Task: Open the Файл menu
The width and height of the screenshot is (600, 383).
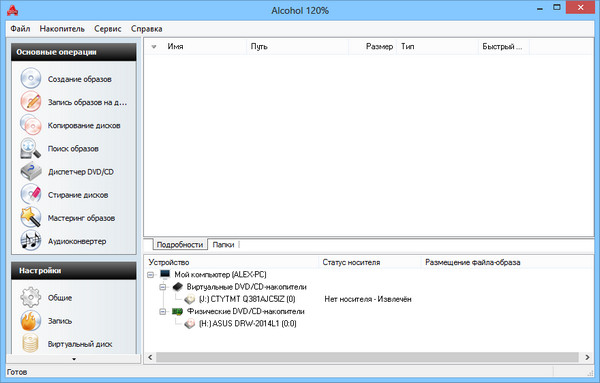Action: click(20, 29)
